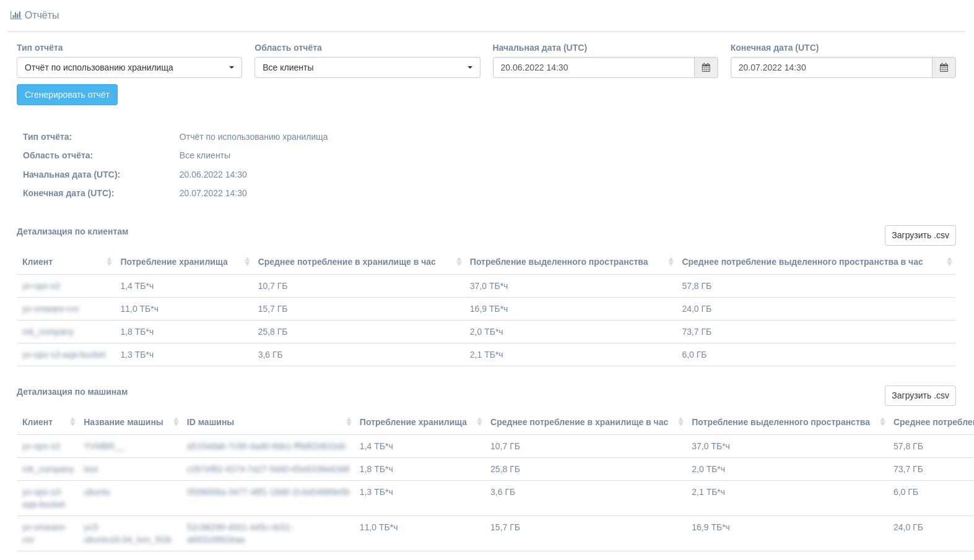The height and width of the screenshot is (560, 974).
Task: Click Сгенерировать отчёт button
Action: (67, 95)
